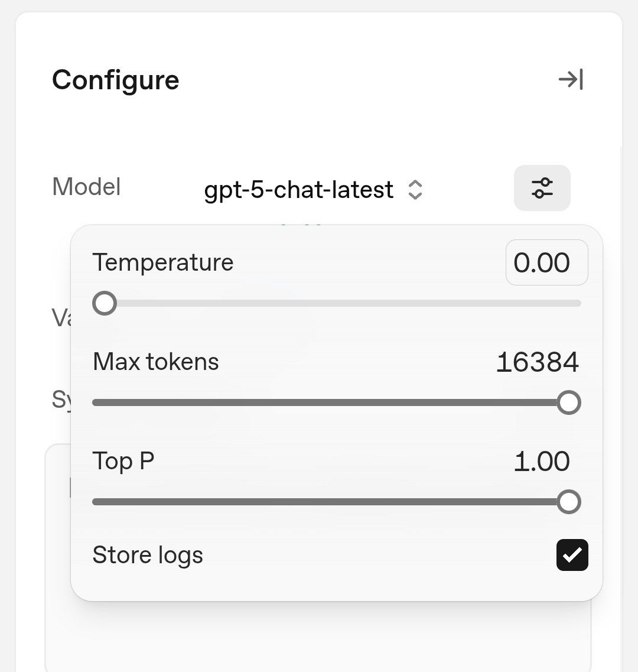This screenshot has height=672, width=638.
Task: Open the model settings sliders icon
Action: [542, 188]
